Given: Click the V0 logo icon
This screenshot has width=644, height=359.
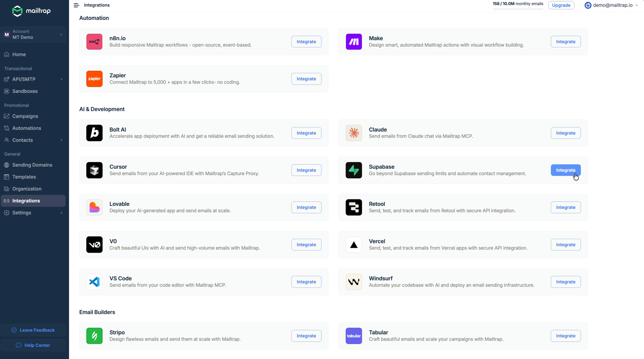Looking at the screenshot, I should [94, 245].
